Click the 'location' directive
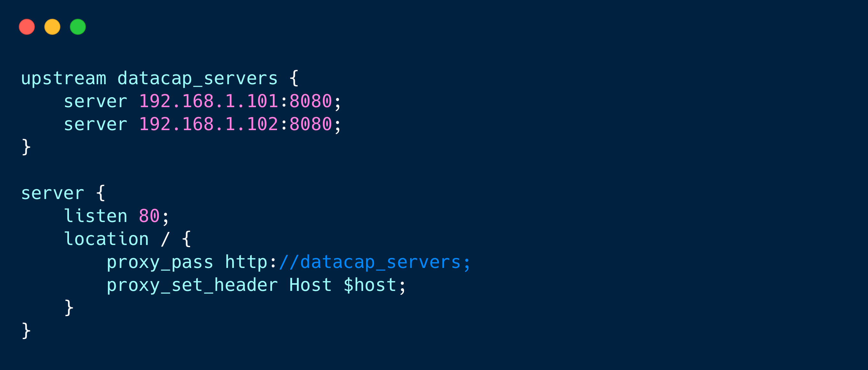This screenshot has width=868, height=370. click(107, 239)
